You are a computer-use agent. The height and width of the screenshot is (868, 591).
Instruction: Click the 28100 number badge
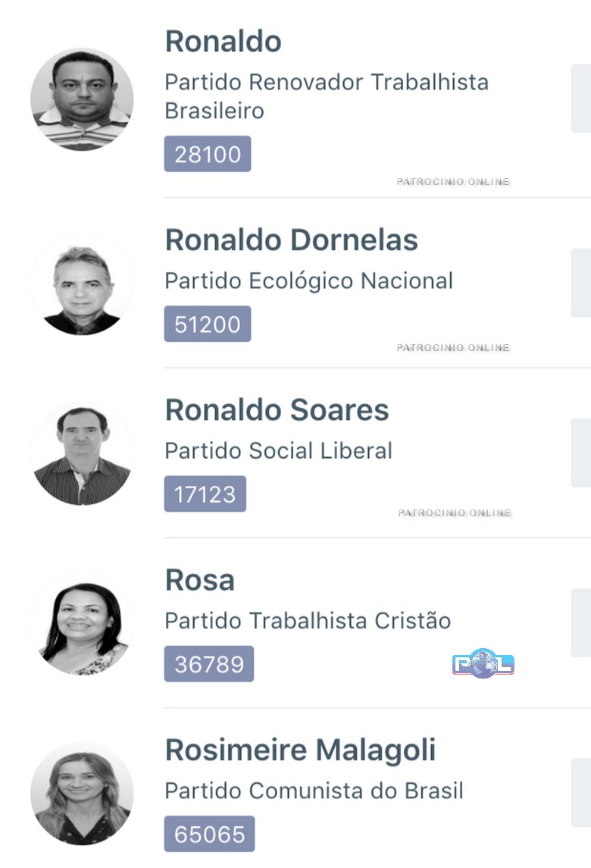pos(208,155)
